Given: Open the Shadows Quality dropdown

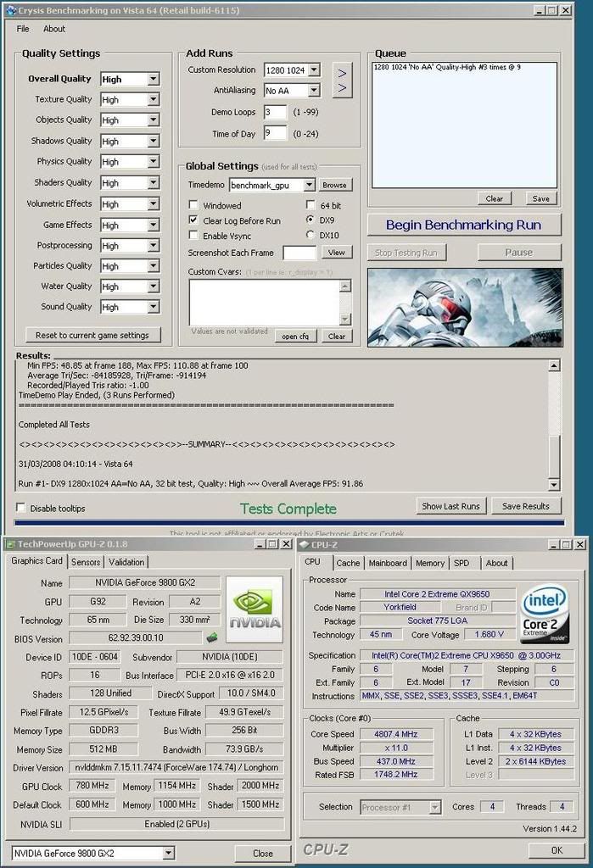Looking at the screenshot, I should tap(154, 142).
